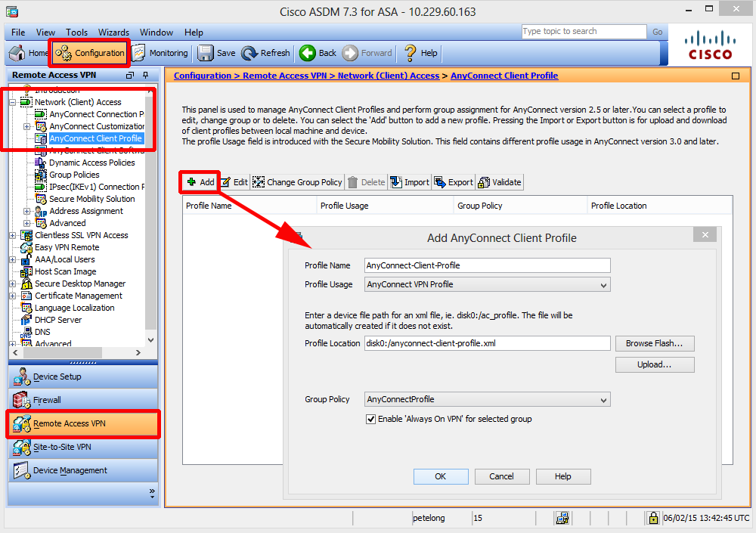Click the lock icon in status bar

click(x=653, y=518)
